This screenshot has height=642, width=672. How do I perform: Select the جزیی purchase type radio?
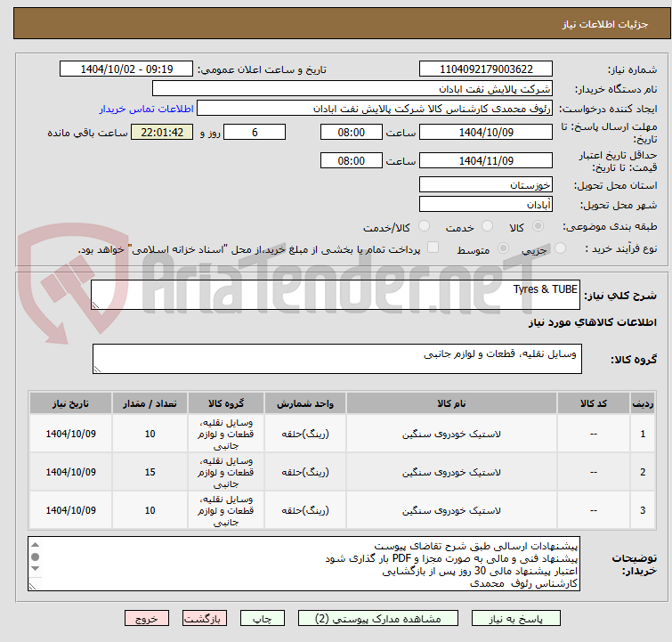coord(560,248)
